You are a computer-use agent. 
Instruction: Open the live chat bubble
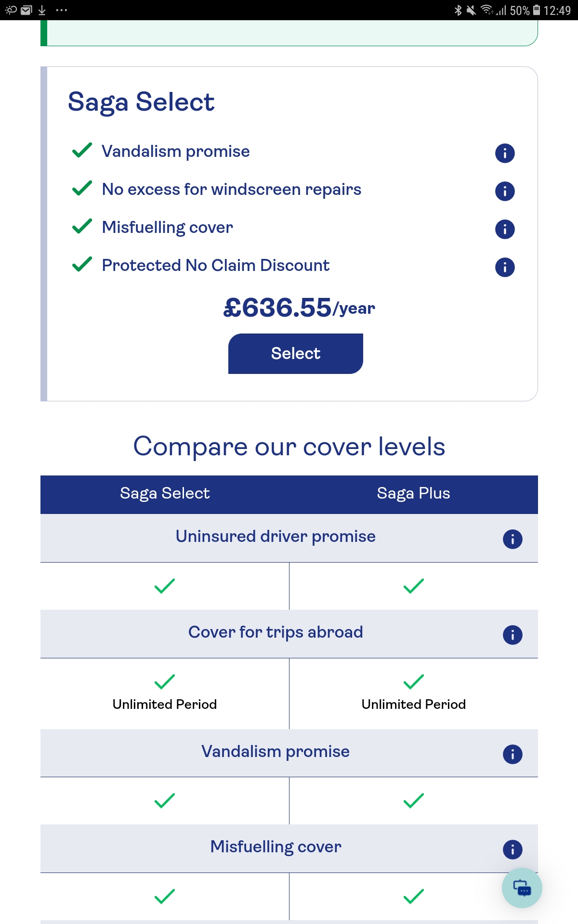522,888
